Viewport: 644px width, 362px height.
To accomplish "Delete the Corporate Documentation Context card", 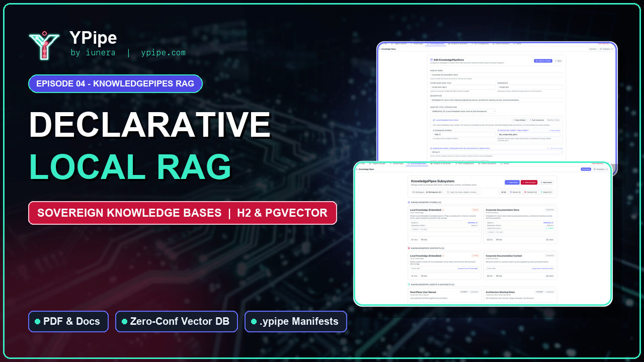I will [549, 276].
